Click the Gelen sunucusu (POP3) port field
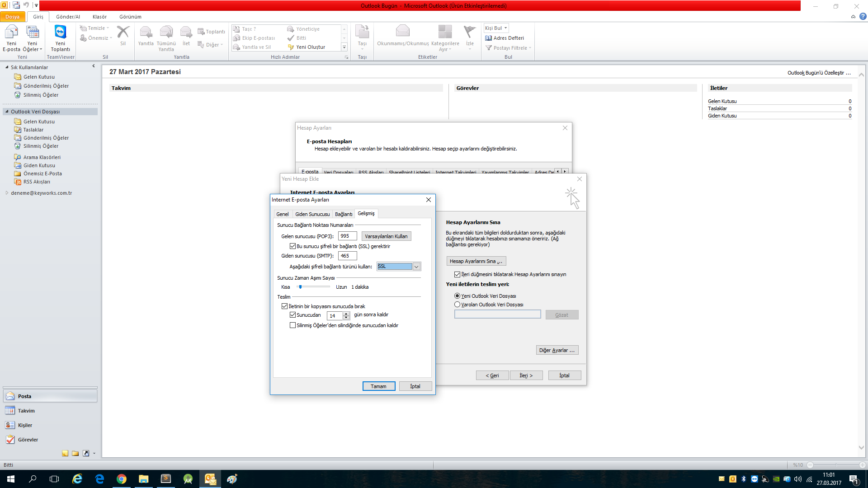The width and height of the screenshot is (868, 488). click(x=347, y=236)
